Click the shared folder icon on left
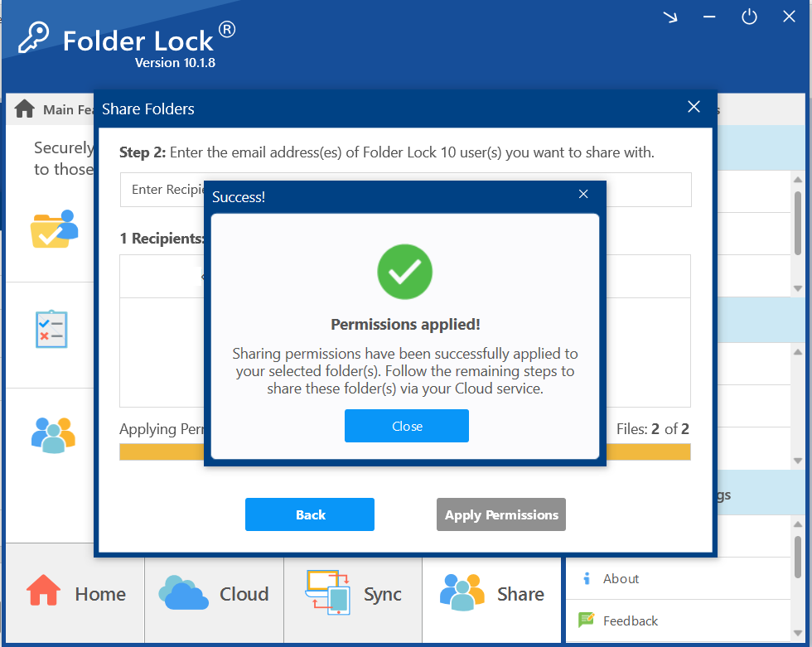Screen dimensions: 812x647 tap(53, 229)
